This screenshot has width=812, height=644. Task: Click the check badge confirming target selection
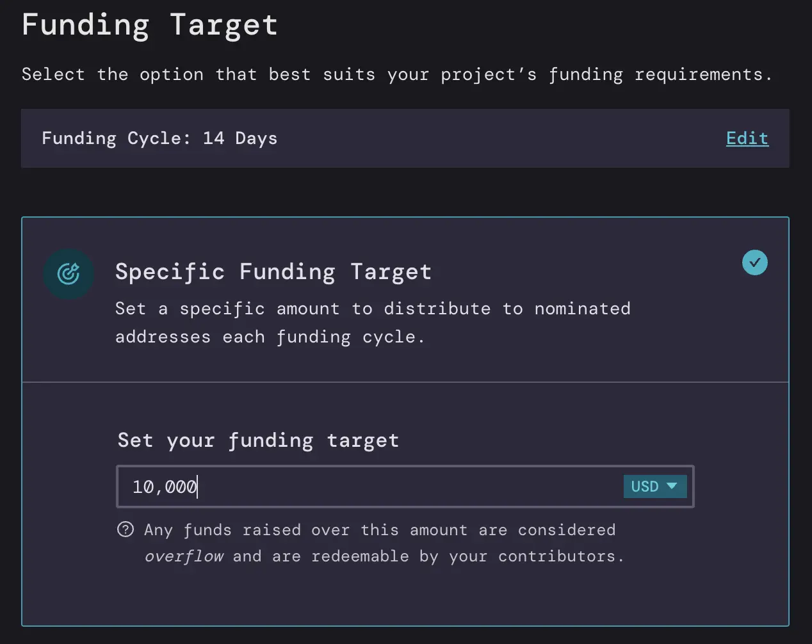[x=755, y=262]
